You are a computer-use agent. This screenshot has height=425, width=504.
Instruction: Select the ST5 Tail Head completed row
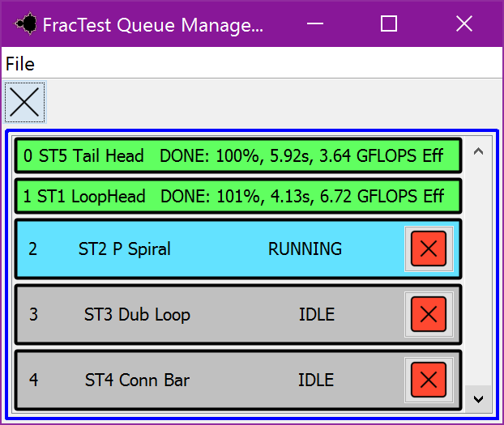[238, 155]
